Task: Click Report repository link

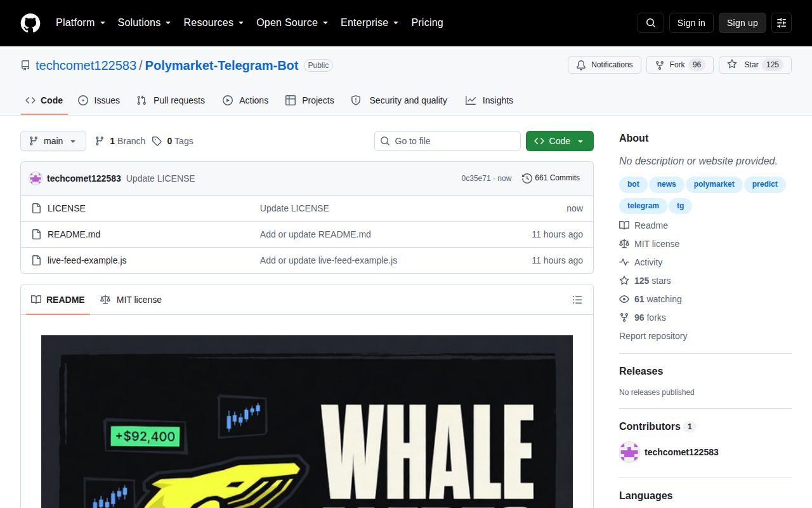Action: 653,336
